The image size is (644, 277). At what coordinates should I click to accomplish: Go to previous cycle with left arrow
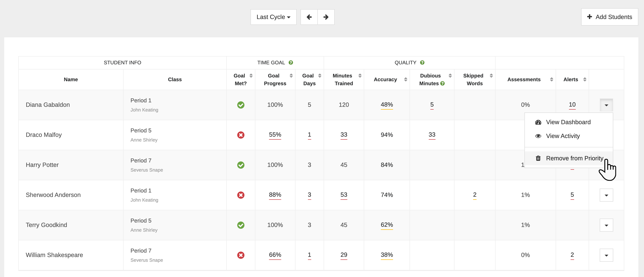tap(309, 17)
